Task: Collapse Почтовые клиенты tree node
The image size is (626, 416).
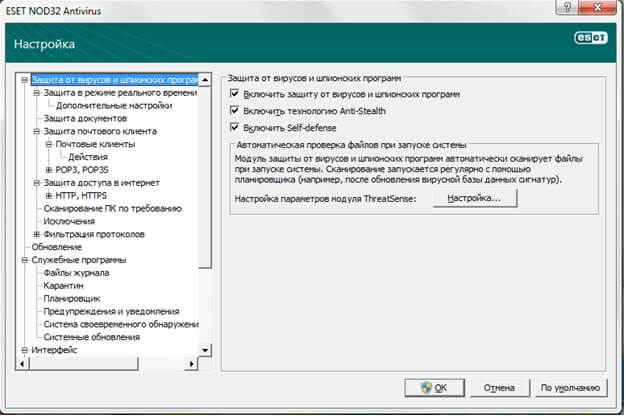Action: (48, 144)
